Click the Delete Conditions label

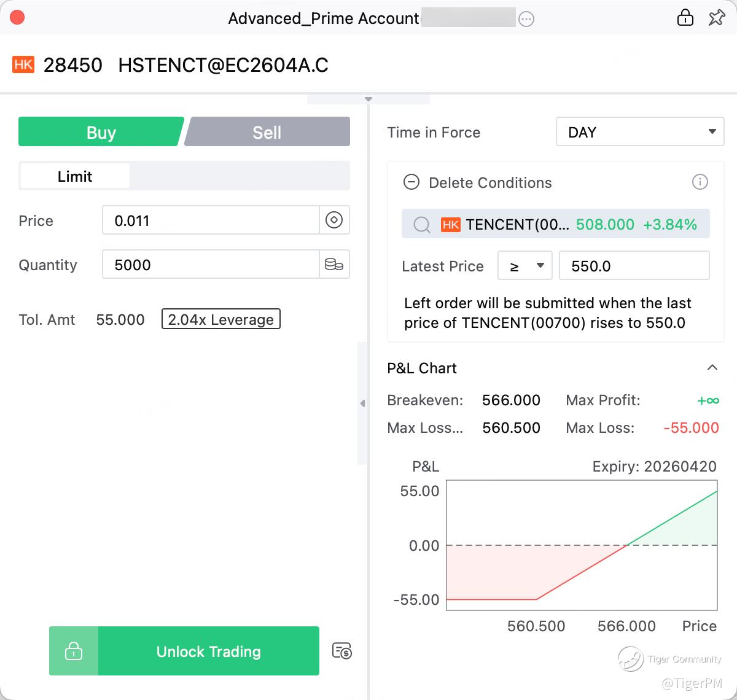pyautogui.click(x=490, y=182)
